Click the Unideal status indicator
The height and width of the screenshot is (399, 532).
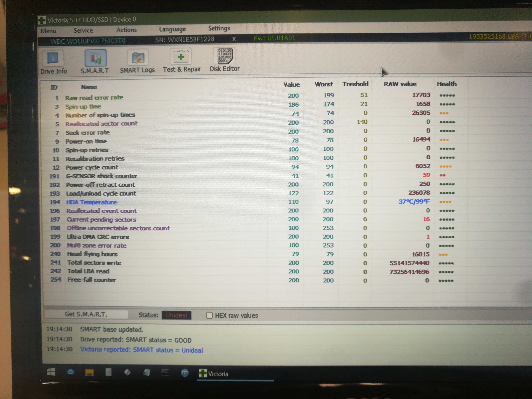point(176,315)
